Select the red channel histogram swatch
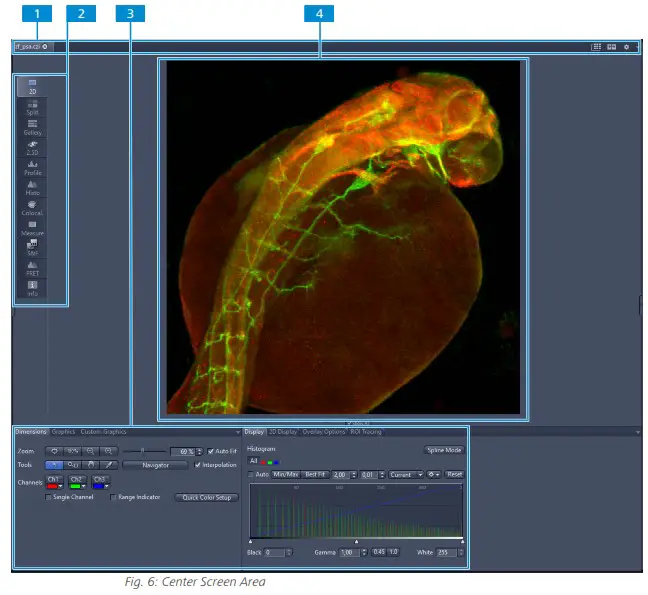The width and height of the screenshot is (648, 595). coord(263,462)
